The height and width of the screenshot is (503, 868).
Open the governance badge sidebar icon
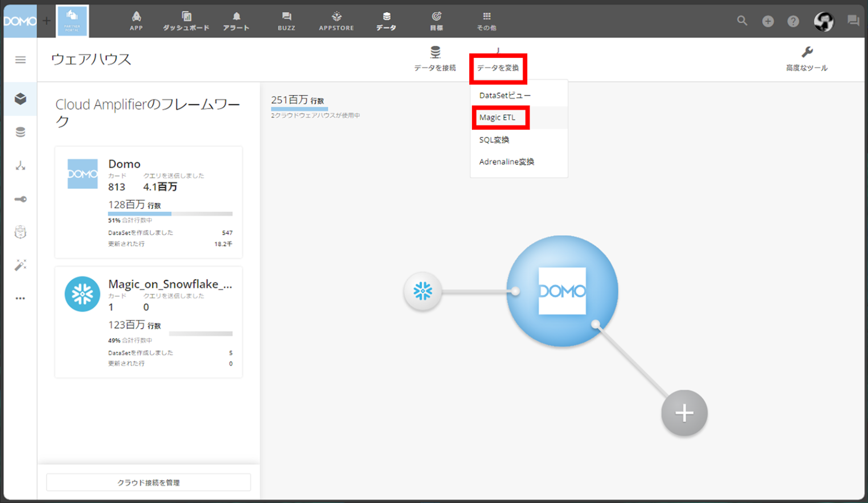[x=20, y=232]
